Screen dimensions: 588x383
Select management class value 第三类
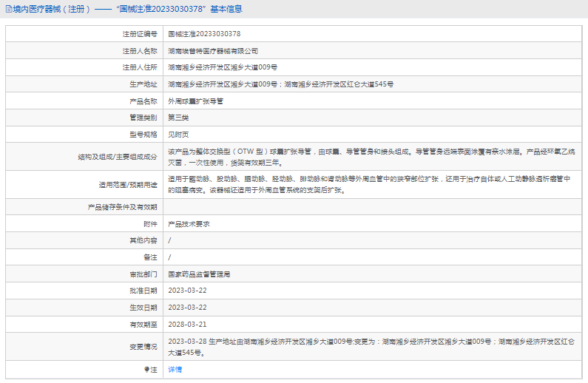pos(178,118)
